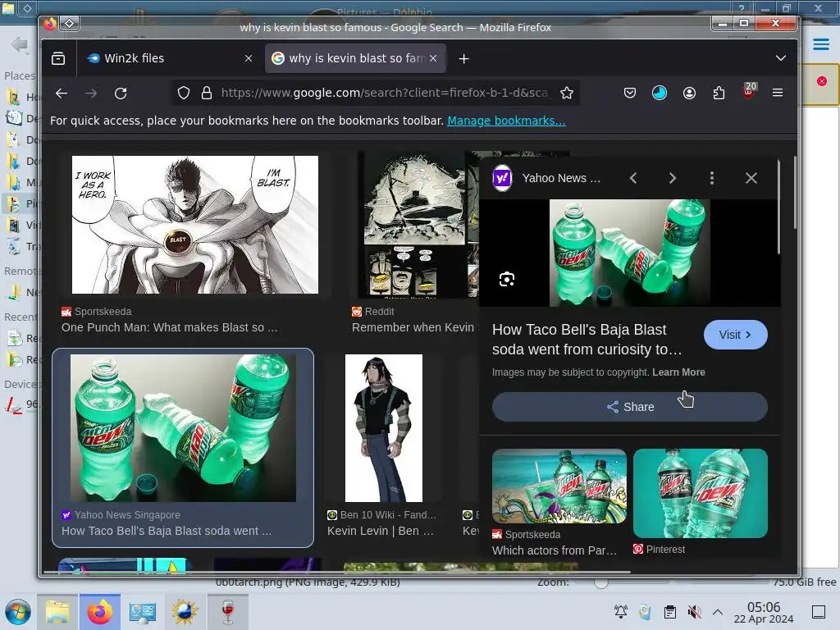Click the Share button
840x630 pixels.
(630, 407)
